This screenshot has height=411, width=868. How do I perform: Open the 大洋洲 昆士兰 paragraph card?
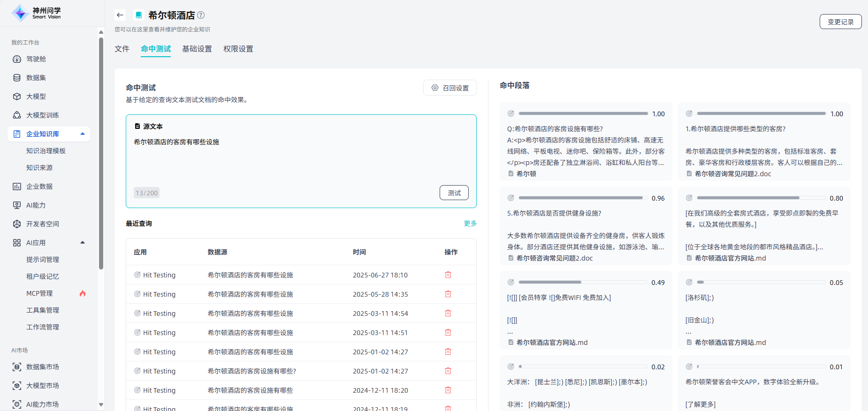click(x=586, y=383)
